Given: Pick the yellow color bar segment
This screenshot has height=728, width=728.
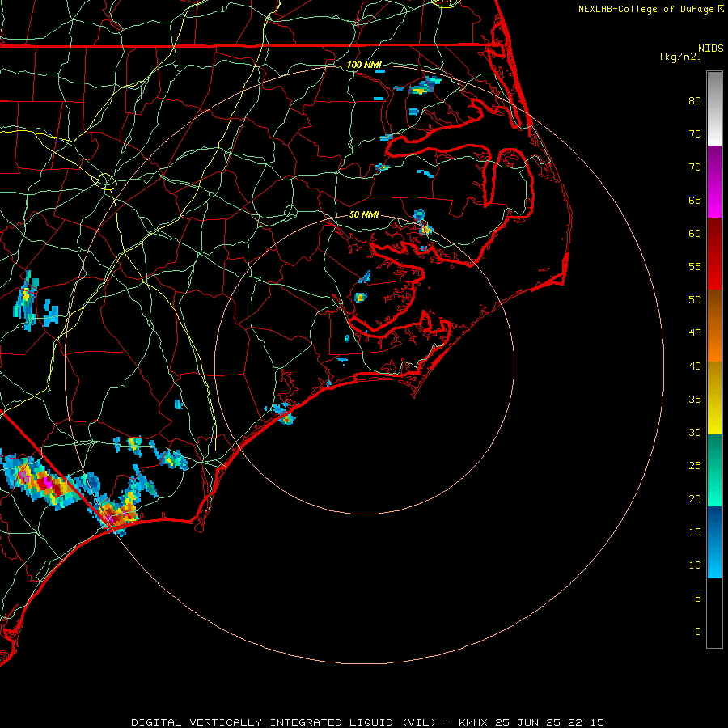Looking at the screenshot, I should 714,398.
